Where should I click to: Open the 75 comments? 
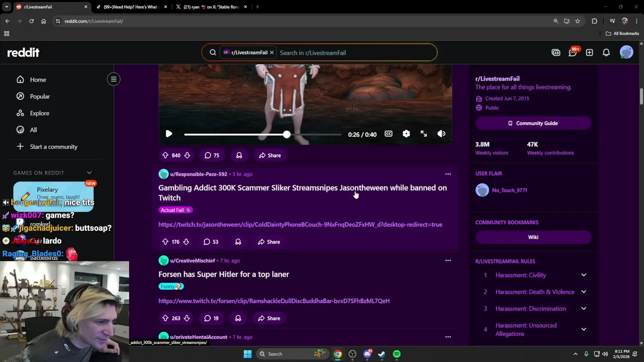(x=212, y=155)
